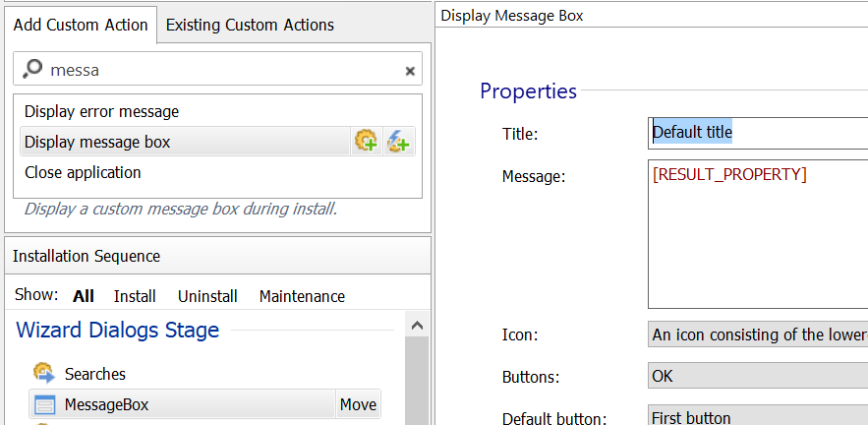The image size is (868, 425).
Task: Filter the sequence by Maintenance
Action: (302, 296)
